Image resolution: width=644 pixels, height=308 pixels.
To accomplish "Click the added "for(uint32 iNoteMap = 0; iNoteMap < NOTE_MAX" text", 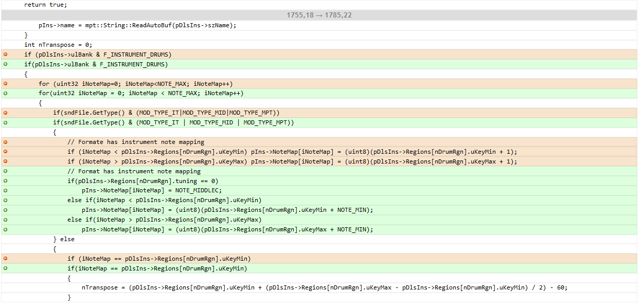I will [x=119, y=94].
